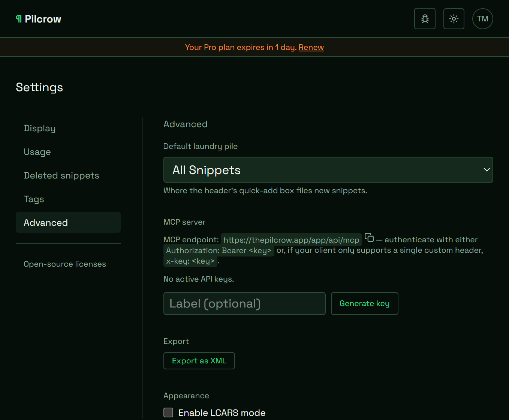Screen dimensions: 509x420
Task: Click the 'Export' section heading
Action: [176, 341]
